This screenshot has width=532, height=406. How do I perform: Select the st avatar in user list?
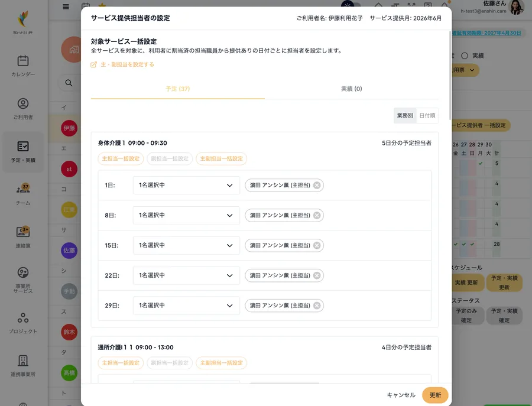tap(69, 169)
